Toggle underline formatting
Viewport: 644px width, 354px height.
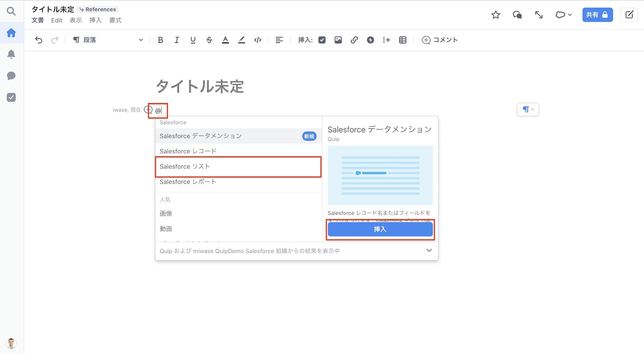pos(193,40)
